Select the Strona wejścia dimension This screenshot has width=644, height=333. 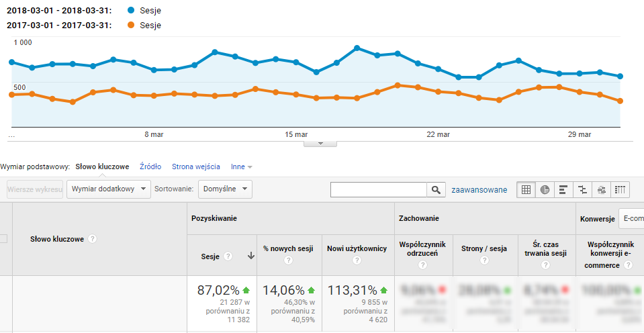pos(195,166)
